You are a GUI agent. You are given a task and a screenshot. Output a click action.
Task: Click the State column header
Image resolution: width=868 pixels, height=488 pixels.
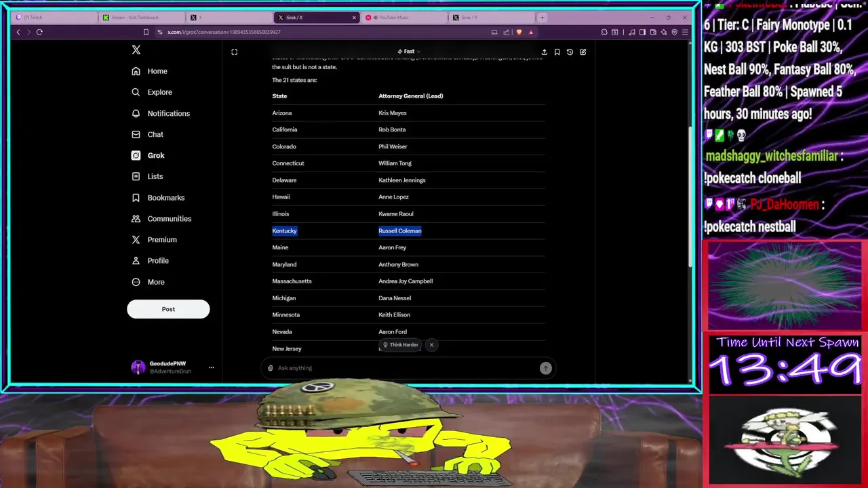[279, 96]
